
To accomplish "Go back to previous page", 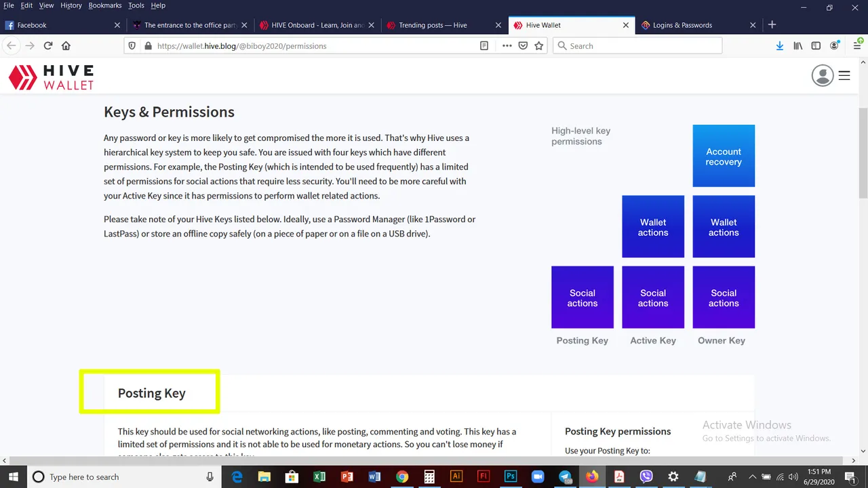I will [12, 45].
